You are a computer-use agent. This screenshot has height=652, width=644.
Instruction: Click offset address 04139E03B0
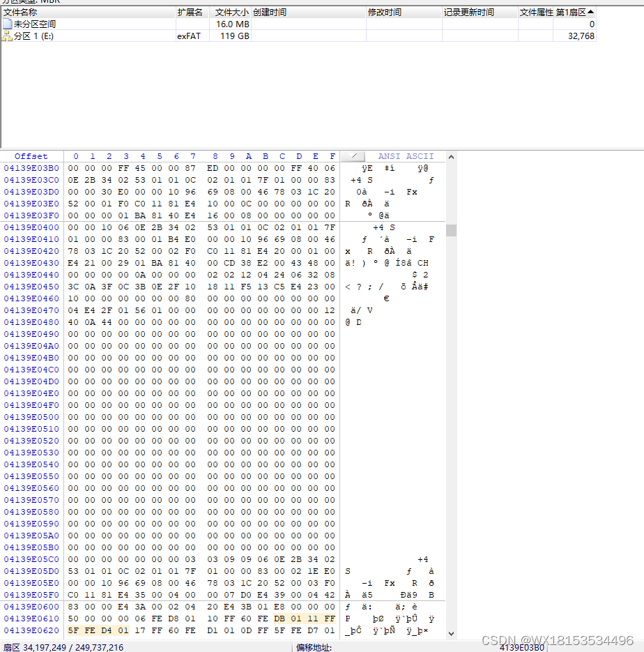click(31, 168)
